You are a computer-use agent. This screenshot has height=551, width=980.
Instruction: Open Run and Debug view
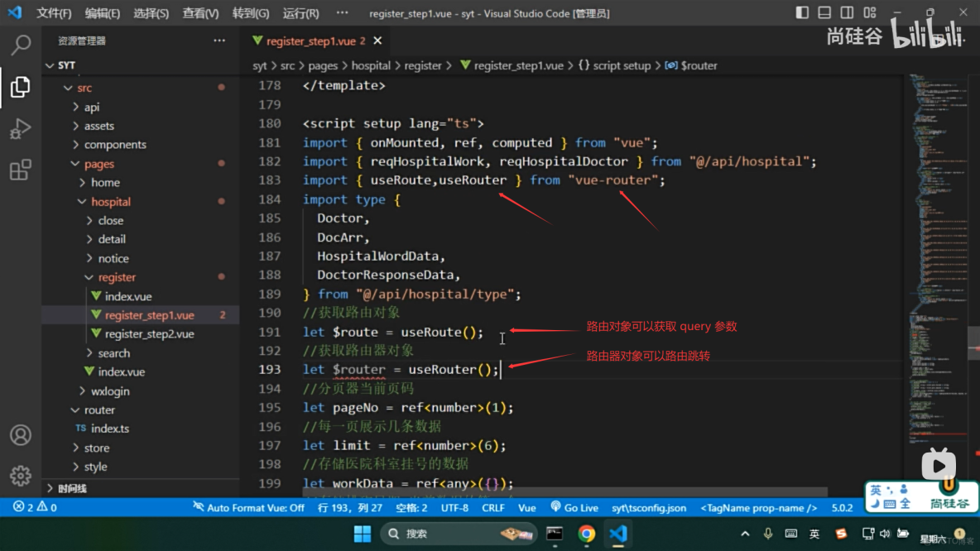(21, 129)
